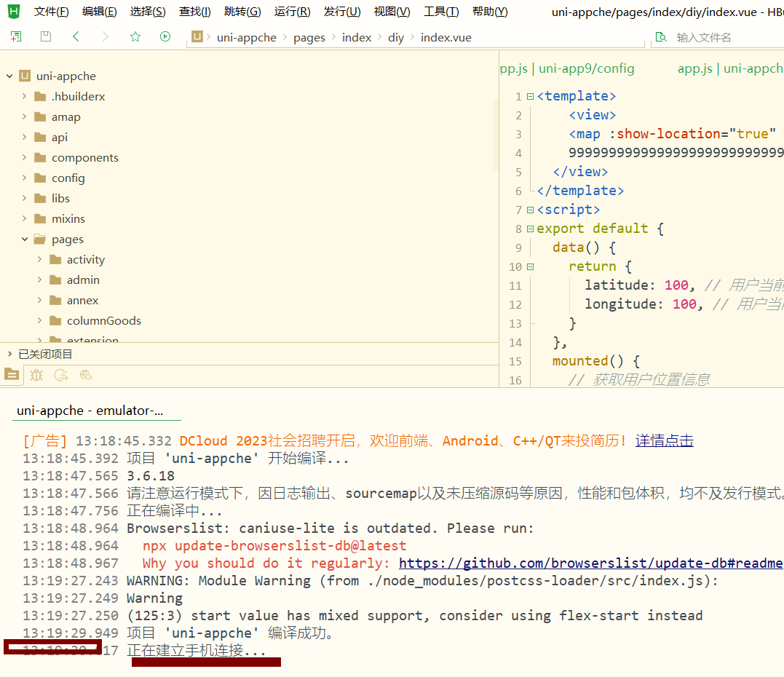Click pages in the breadcrumb path
This screenshot has width=784, height=677.
pos(309,38)
